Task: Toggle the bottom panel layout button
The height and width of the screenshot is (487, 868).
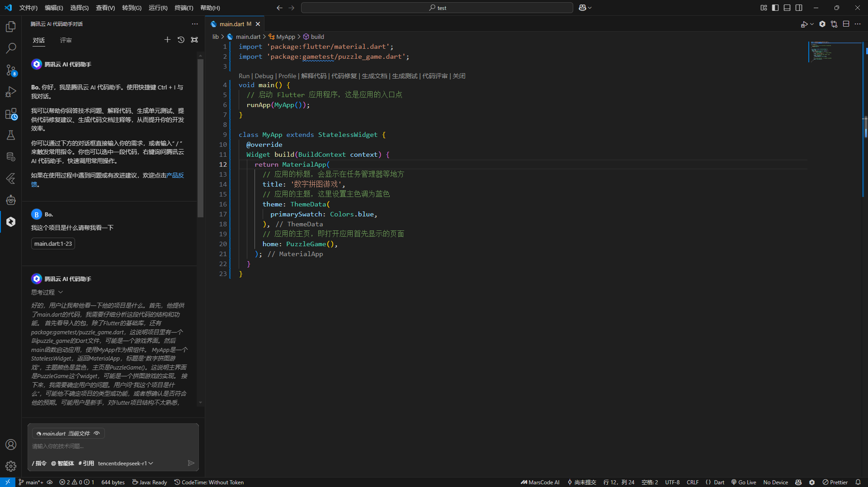Action: point(787,8)
